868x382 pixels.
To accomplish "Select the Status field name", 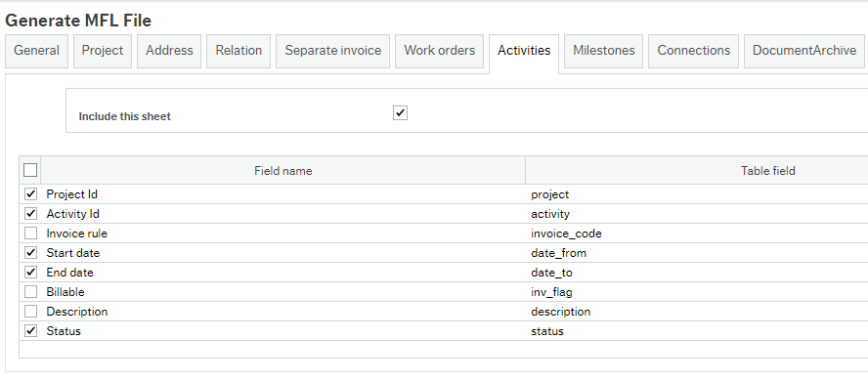I will pyautogui.click(x=64, y=331).
